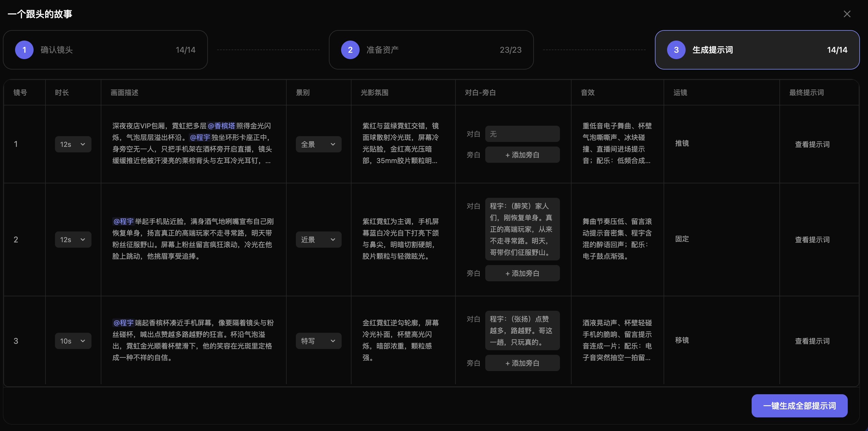View the prompt for shot 1
This screenshot has width=868, height=431.
coord(812,144)
